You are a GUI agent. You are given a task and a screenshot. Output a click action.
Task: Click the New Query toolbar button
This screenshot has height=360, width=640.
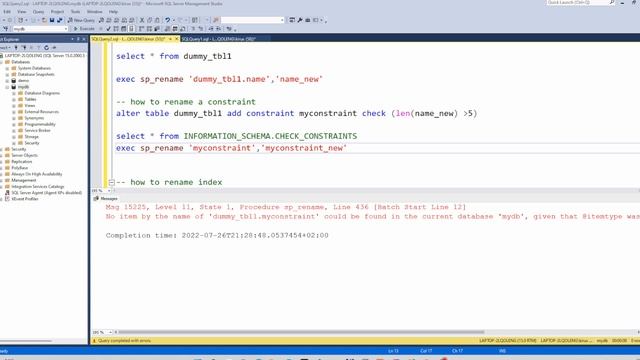(x=81, y=20)
